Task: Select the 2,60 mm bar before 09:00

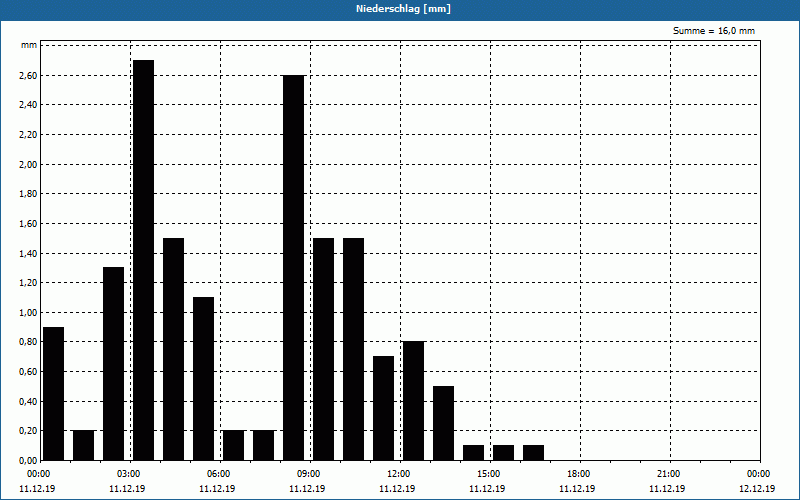Action: (x=293, y=268)
